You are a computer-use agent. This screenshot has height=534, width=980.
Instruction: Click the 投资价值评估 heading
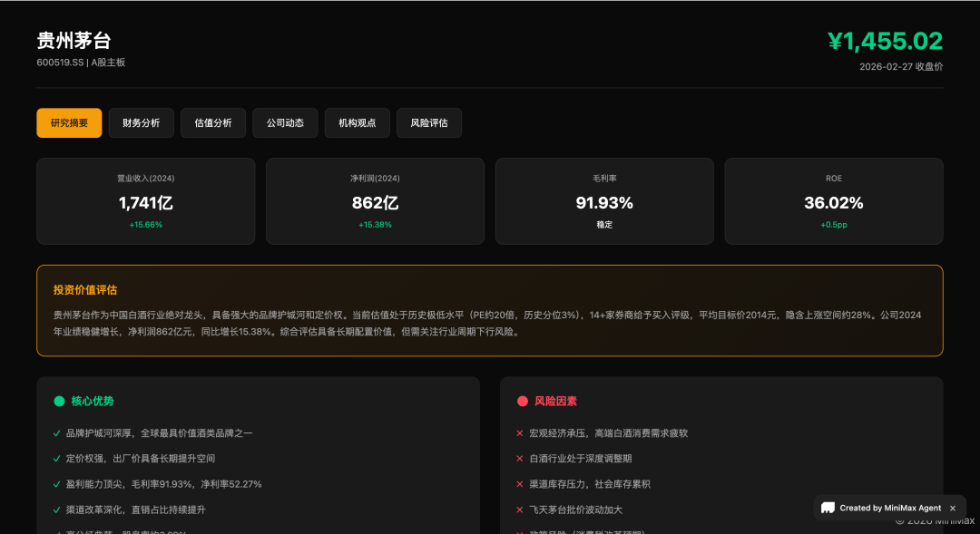tap(85, 290)
